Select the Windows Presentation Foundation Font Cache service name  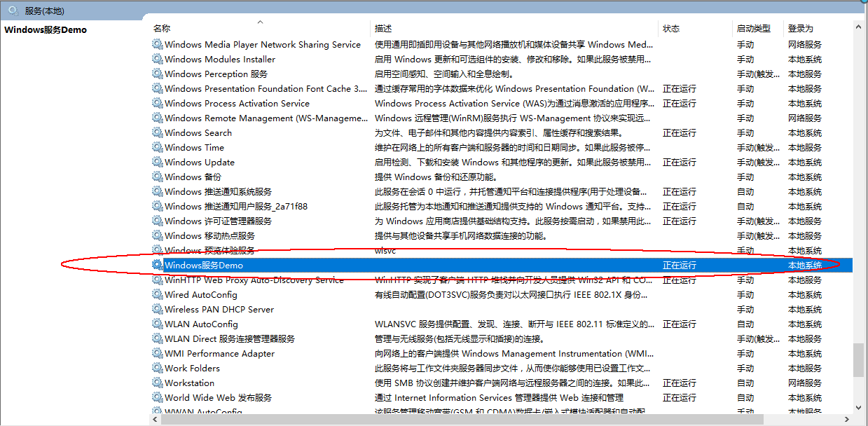266,88
